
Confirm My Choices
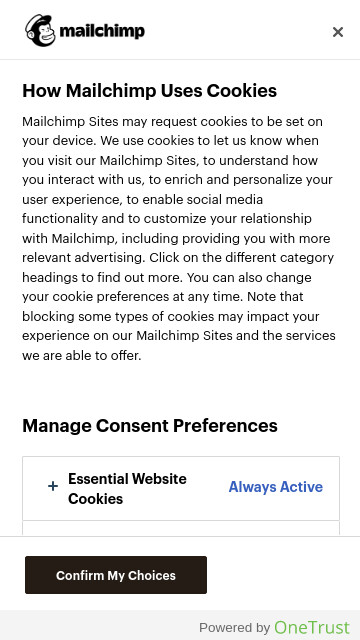click(x=116, y=575)
